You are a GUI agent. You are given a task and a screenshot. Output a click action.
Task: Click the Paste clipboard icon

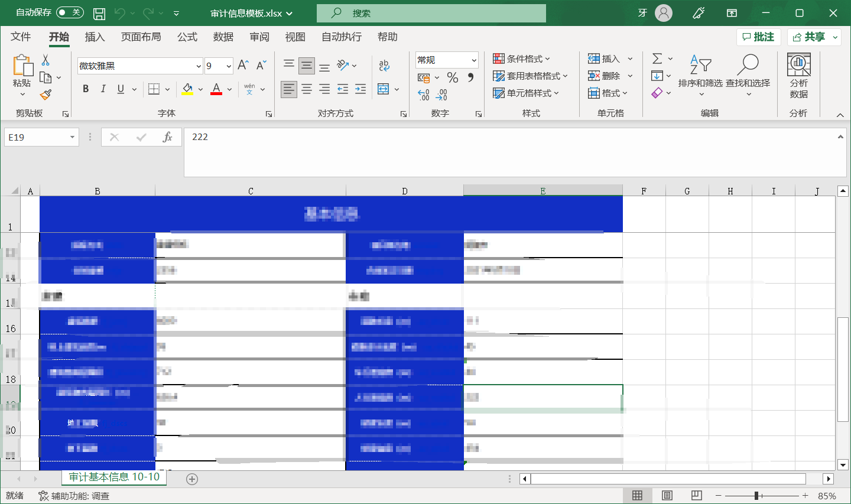click(22, 65)
